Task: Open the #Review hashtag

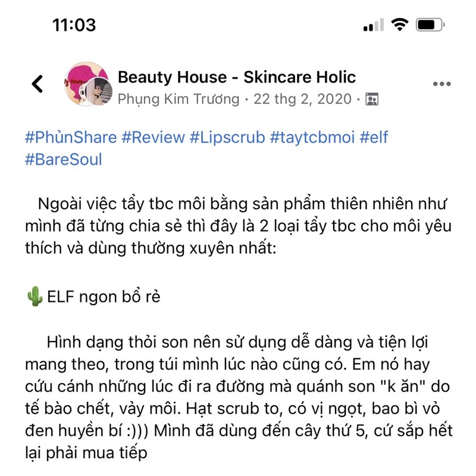Action: [x=154, y=137]
